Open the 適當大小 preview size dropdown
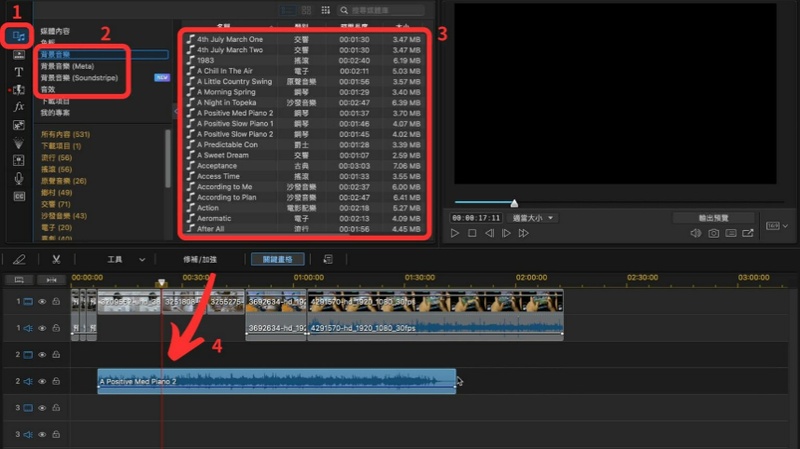 (533, 217)
